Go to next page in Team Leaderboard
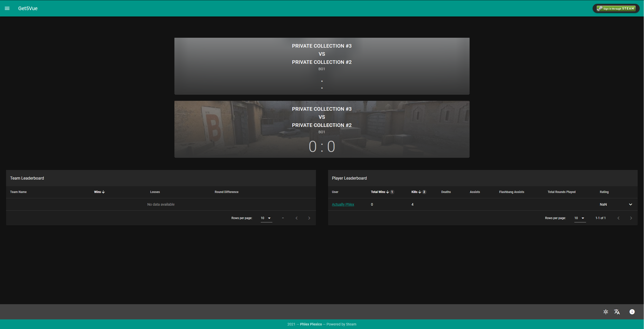The width and height of the screenshot is (644, 329). [309, 218]
